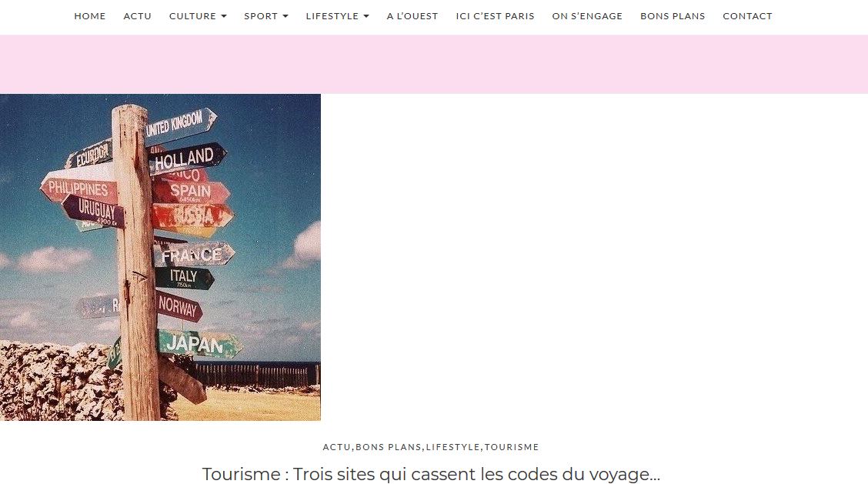Open the signpost article thumbnail image
Screen dimensions: 868x484
click(x=161, y=258)
